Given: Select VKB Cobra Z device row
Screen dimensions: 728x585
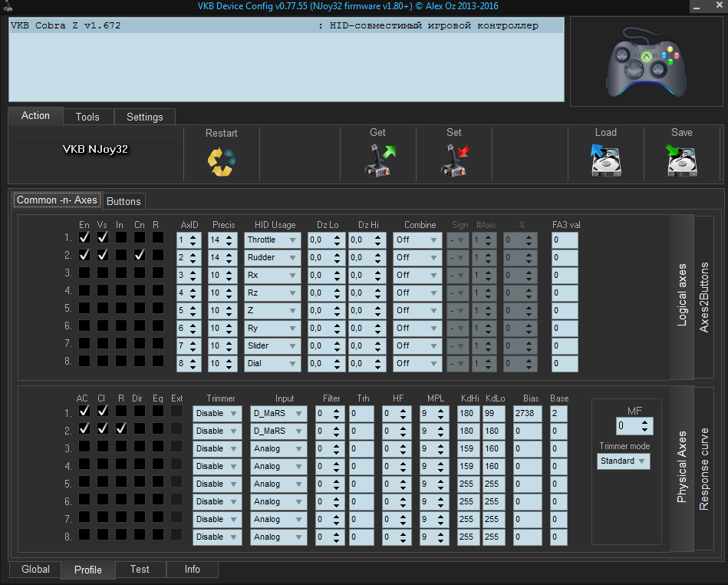Looking at the screenshot, I should [x=286, y=25].
